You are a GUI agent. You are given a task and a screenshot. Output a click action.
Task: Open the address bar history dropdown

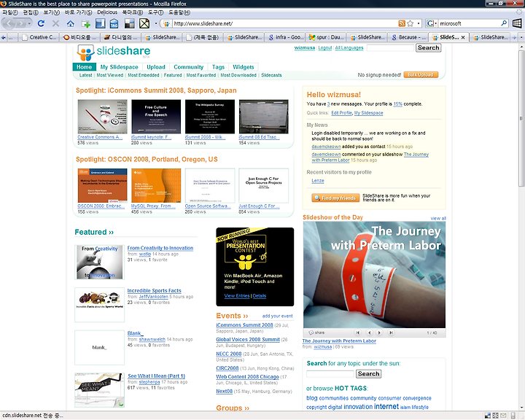point(419,23)
